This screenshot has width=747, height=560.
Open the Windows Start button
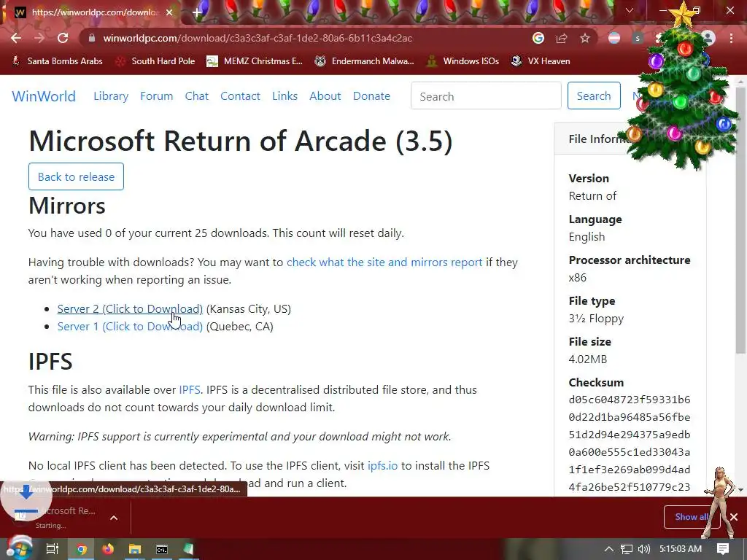18,548
